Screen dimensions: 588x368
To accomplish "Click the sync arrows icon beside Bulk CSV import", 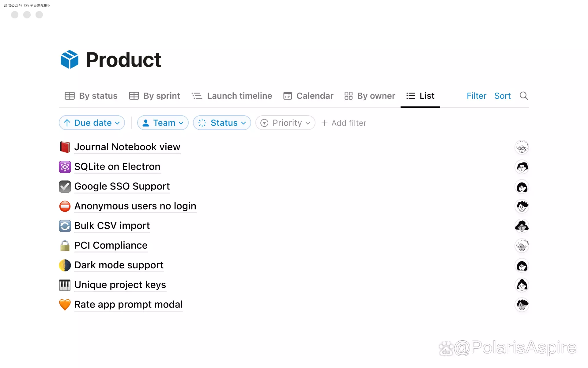I will [65, 226].
